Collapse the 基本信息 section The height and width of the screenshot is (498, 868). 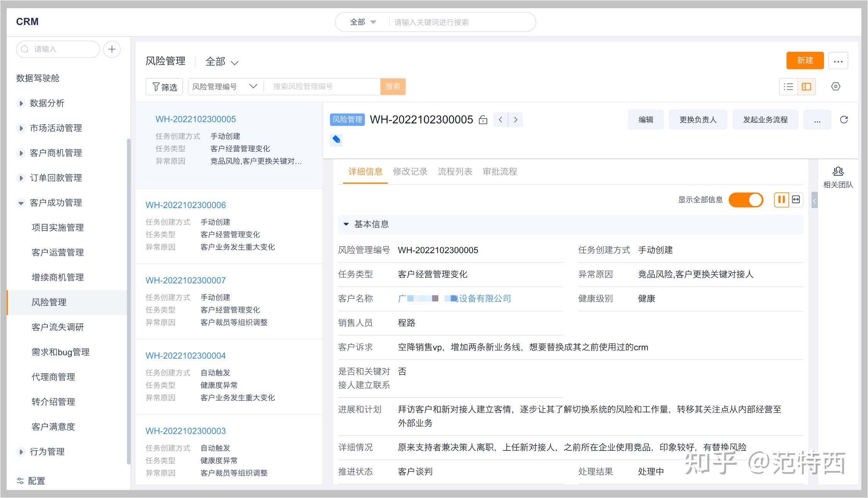coord(346,224)
